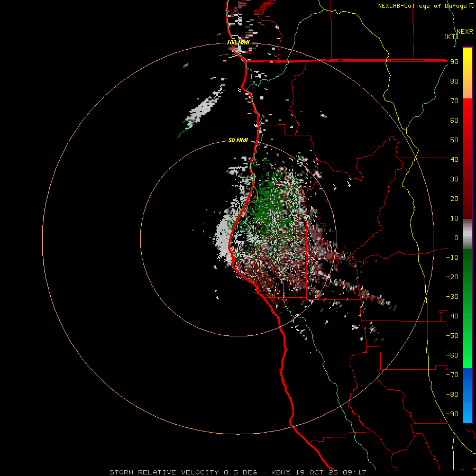Screen dimensions: 476x476
Task: Select the -40 knot scale label
Action: point(452,316)
